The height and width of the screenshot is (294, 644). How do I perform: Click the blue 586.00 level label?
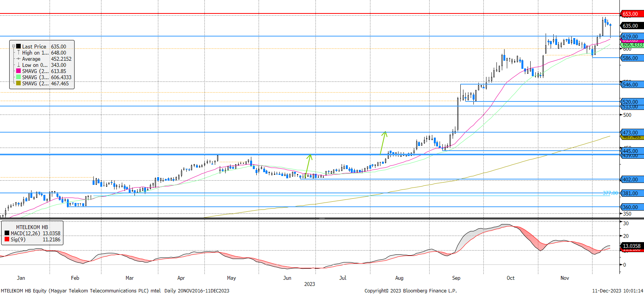[632, 58]
